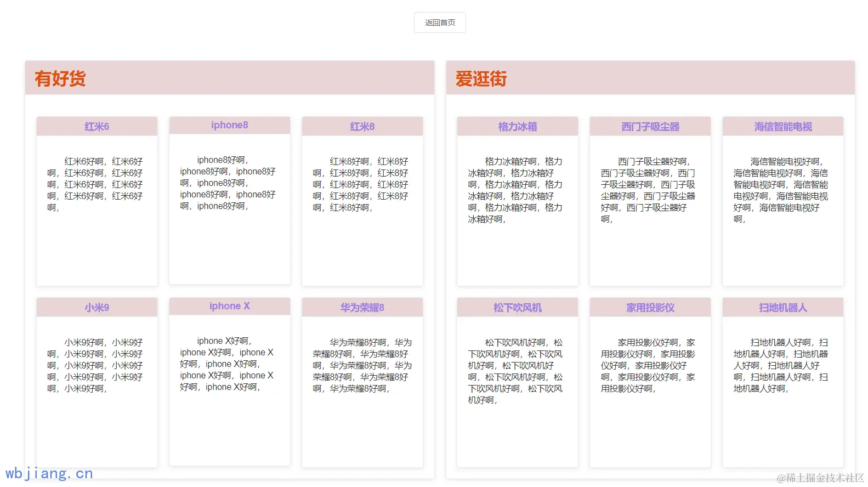Image resolution: width=868 pixels, height=487 pixels.
Task: Open the iphone X card title
Action: (x=230, y=306)
